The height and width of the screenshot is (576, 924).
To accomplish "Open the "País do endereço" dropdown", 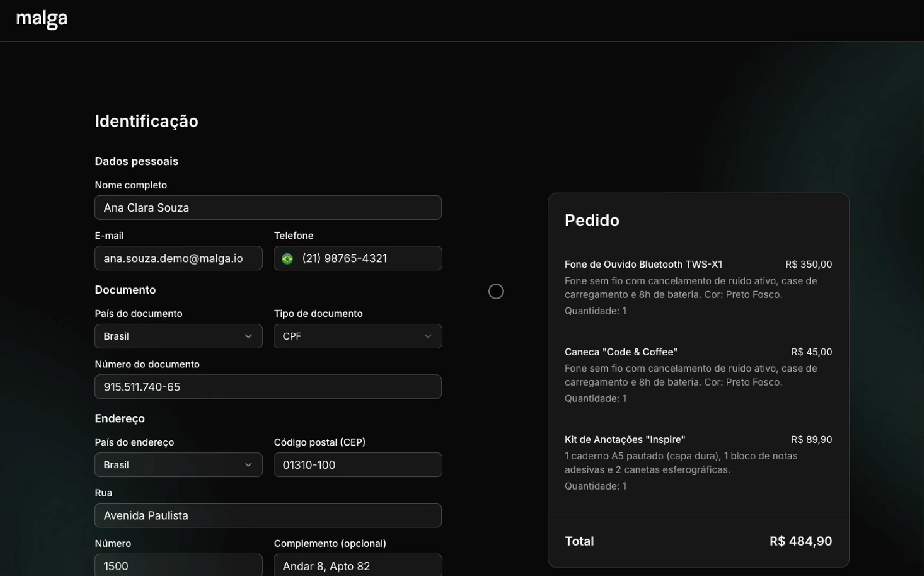I will click(178, 465).
